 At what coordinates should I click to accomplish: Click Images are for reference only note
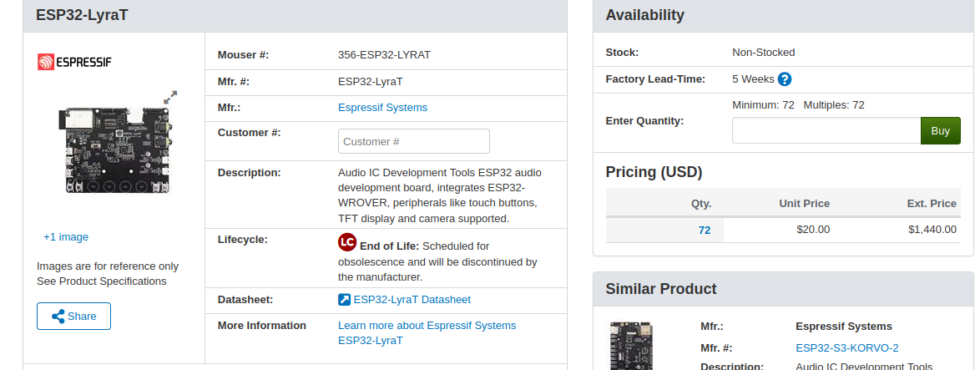[108, 266]
